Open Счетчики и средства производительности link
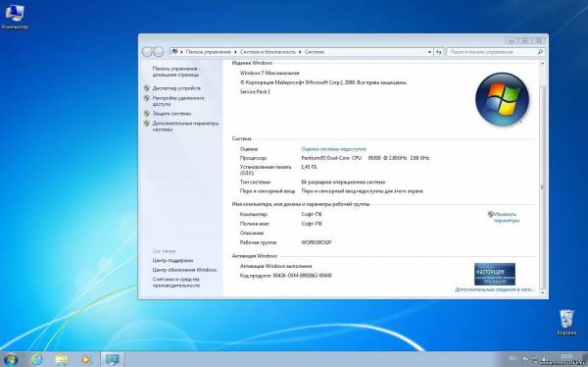The width and height of the screenshot is (588, 367). click(175, 283)
